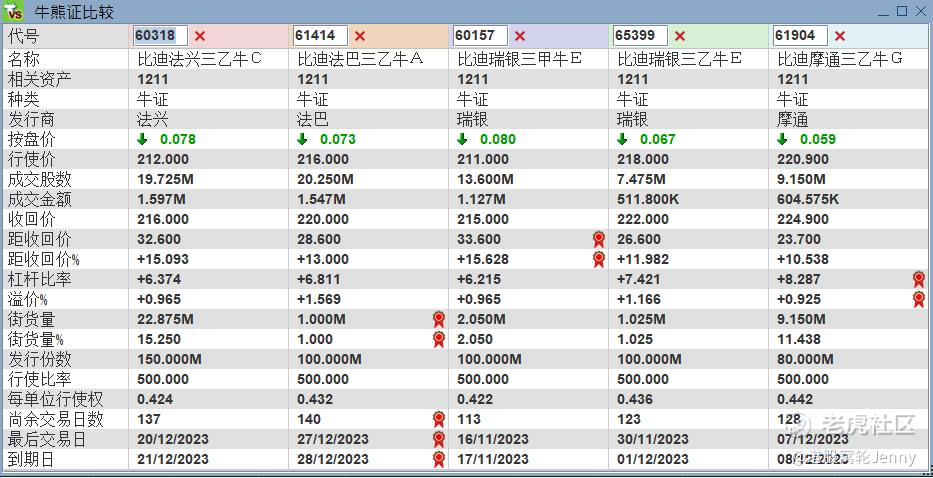Click call price value 224.900
The height and width of the screenshot is (478, 933).
click(x=803, y=220)
